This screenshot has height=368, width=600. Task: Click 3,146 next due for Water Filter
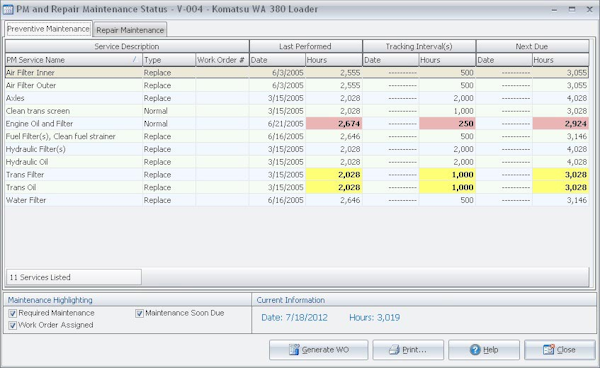(561, 200)
